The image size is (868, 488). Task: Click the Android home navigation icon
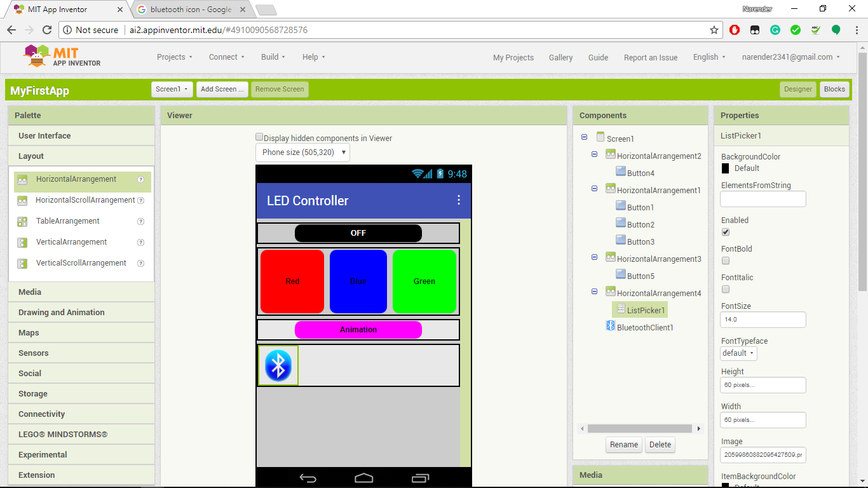[364, 478]
